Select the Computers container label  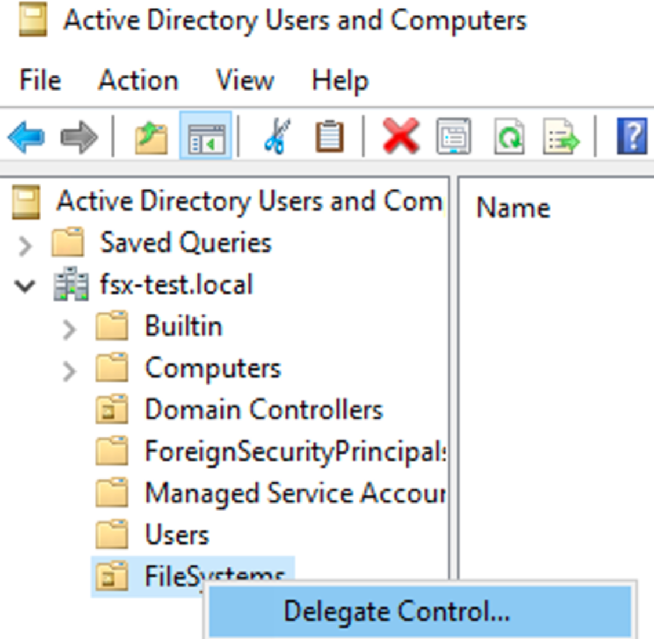point(213,369)
